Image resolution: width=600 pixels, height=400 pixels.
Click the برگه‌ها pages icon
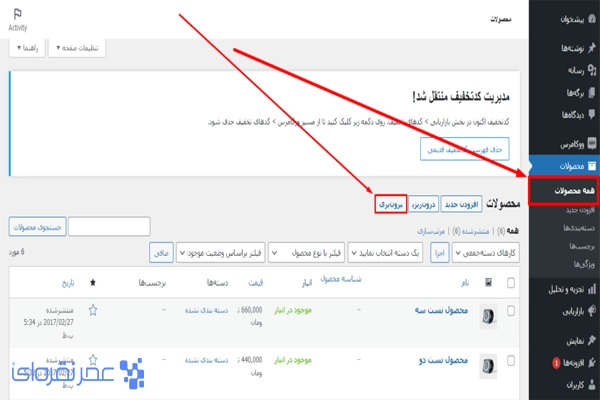coord(592,92)
